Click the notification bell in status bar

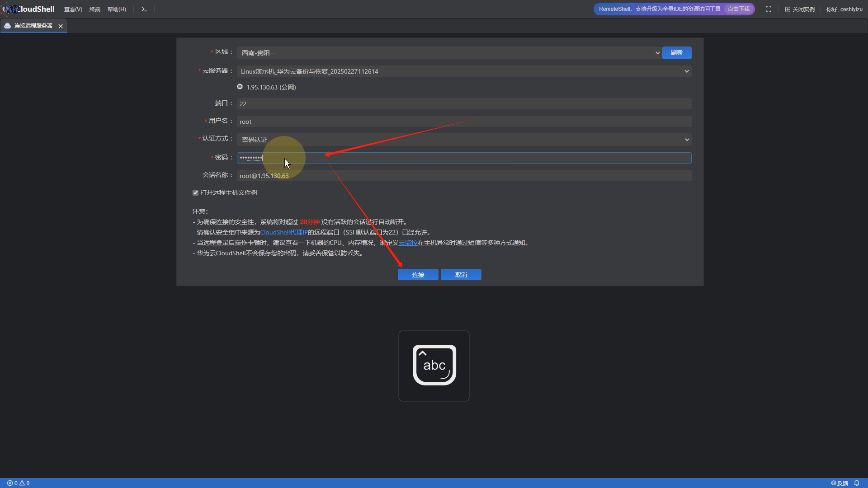tap(856, 483)
